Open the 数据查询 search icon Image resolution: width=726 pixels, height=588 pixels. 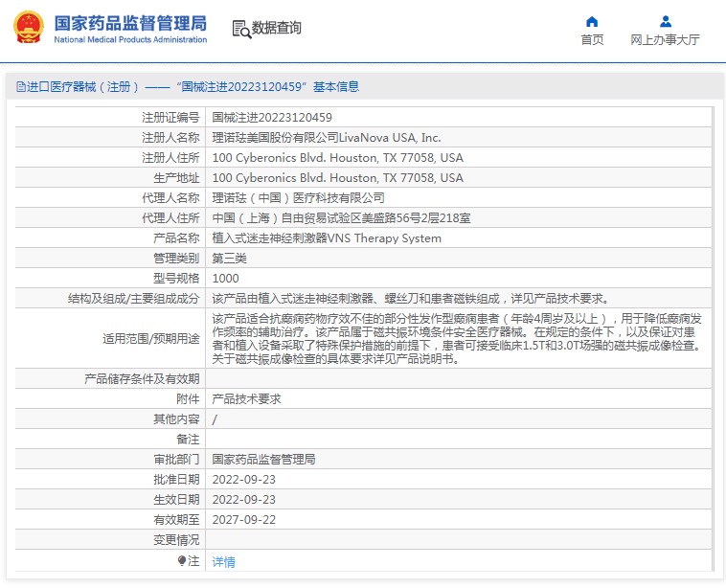[241, 29]
